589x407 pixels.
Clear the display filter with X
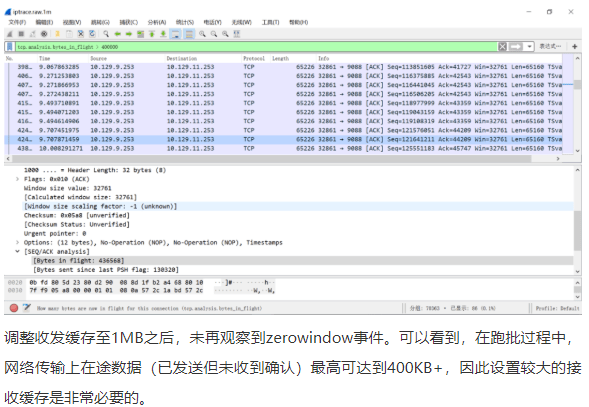(502, 47)
